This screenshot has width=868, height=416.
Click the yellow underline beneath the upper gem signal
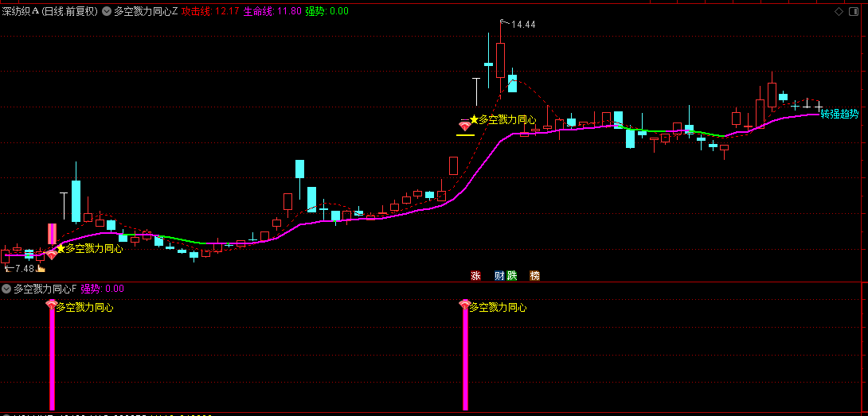point(465,134)
